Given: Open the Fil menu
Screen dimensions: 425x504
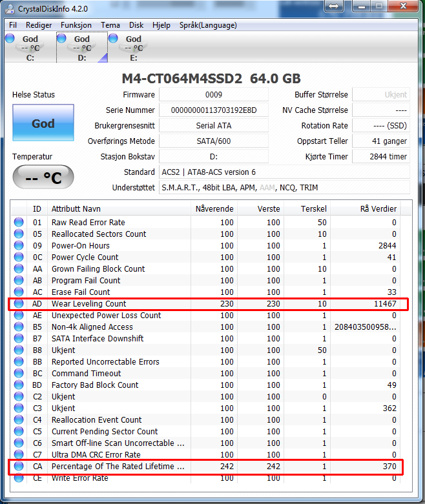Looking at the screenshot, I should [13, 25].
